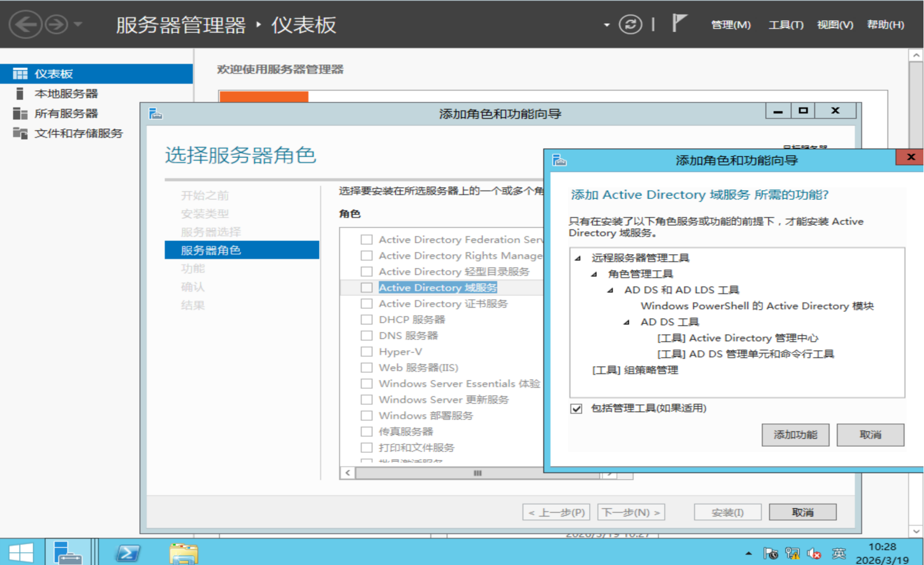
Task: Check DHCP 服务器 role
Action: pyautogui.click(x=367, y=320)
